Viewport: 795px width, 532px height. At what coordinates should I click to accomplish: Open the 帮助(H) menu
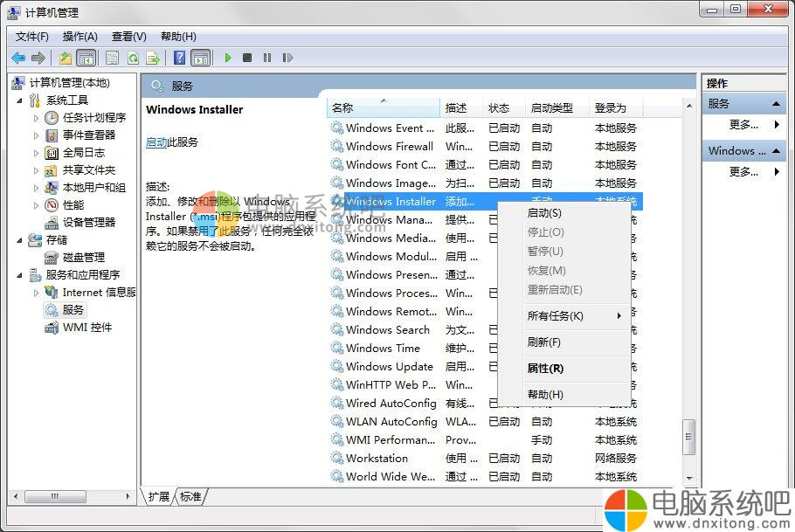(x=178, y=37)
